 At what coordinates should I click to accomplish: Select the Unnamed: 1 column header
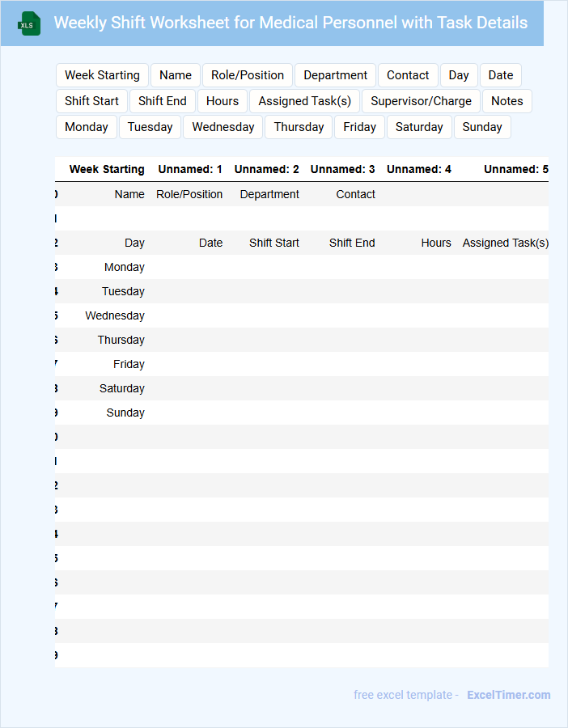coord(190,170)
